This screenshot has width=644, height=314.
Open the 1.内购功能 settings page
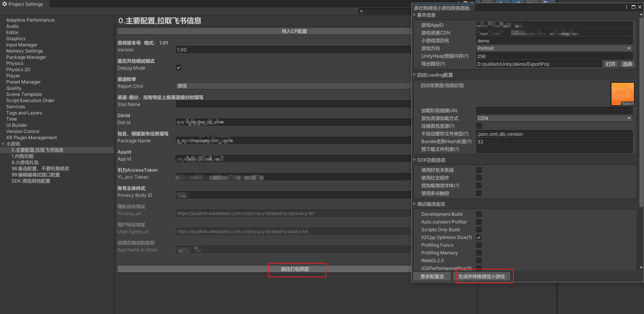coord(22,156)
